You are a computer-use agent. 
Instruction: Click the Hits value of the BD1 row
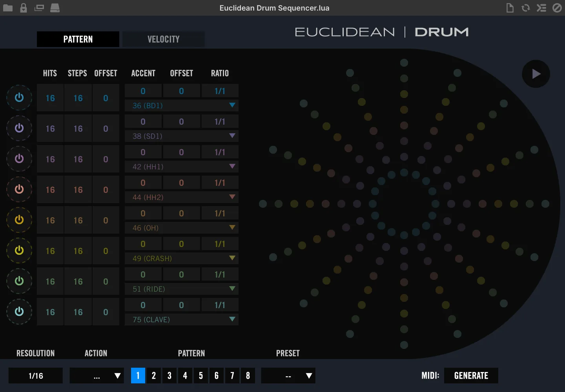click(x=50, y=98)
